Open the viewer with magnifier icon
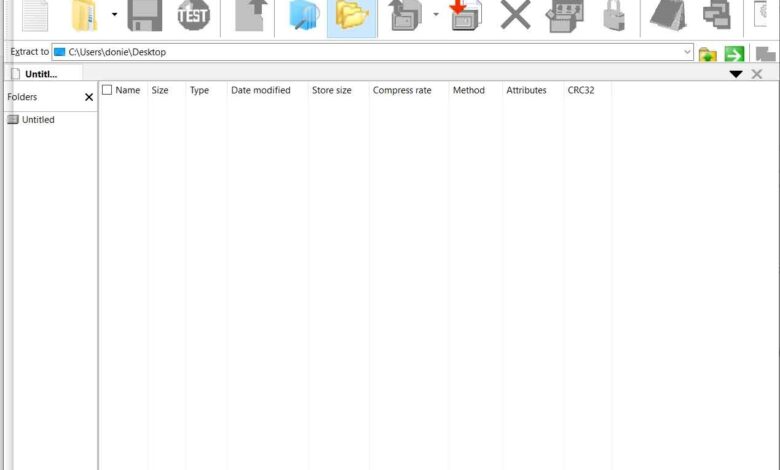Screen dimensions: 780x470 [303, 15]
